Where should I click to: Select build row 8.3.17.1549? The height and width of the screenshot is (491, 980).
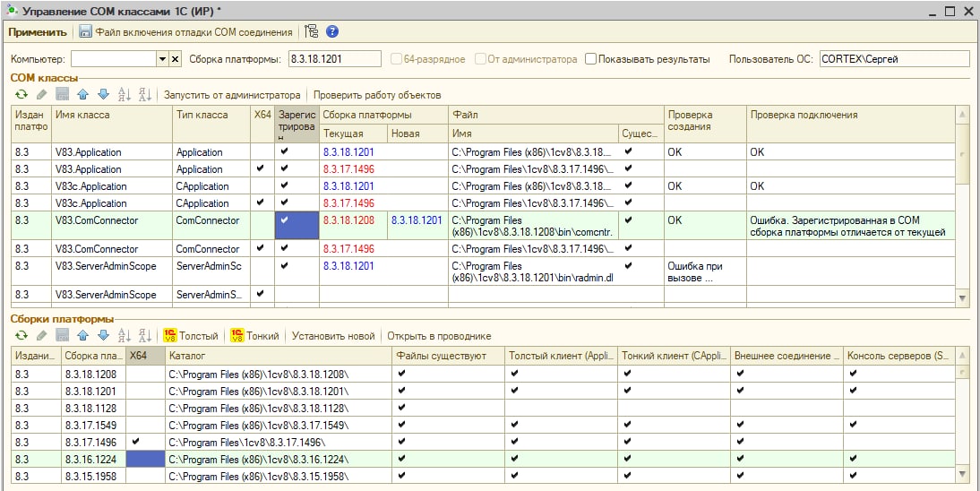pos(484,425)
